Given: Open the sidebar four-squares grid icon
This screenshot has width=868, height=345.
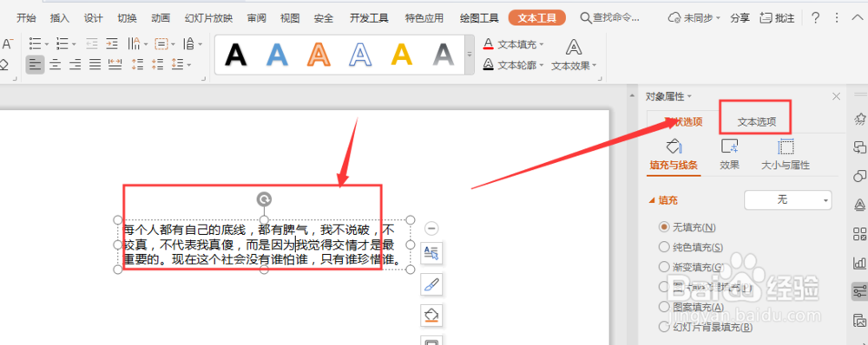Looking at the screenshot, I should [859, 233].
